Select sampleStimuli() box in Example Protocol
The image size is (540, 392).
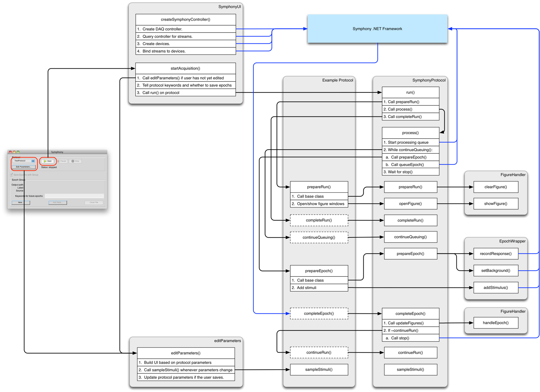[x=319, y=370]
